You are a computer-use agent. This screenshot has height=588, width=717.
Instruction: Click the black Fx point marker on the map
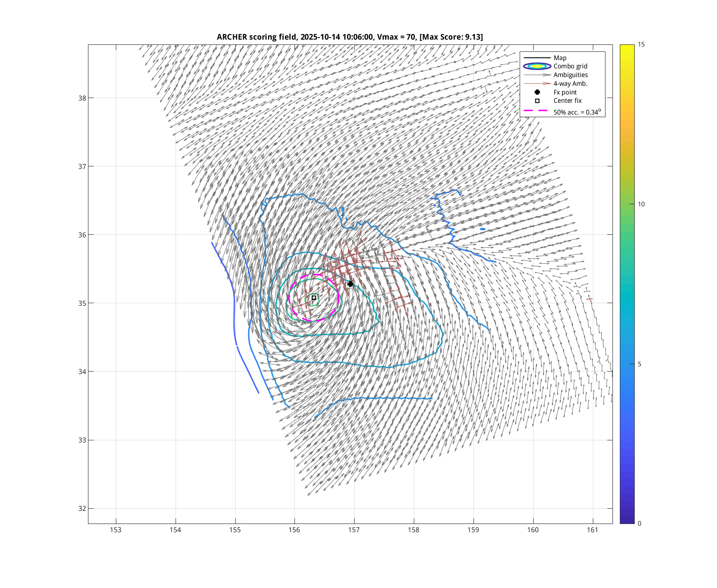[x=350, y=284]
